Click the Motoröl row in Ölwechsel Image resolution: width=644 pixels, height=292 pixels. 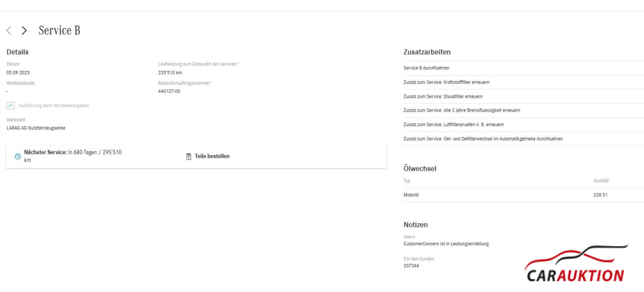411,195
